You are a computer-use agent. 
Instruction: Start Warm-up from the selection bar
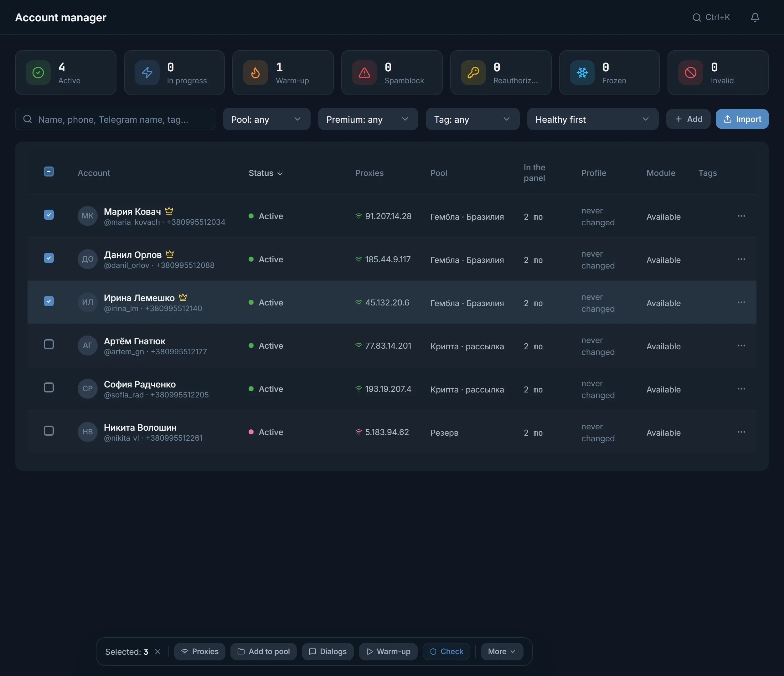388,651
